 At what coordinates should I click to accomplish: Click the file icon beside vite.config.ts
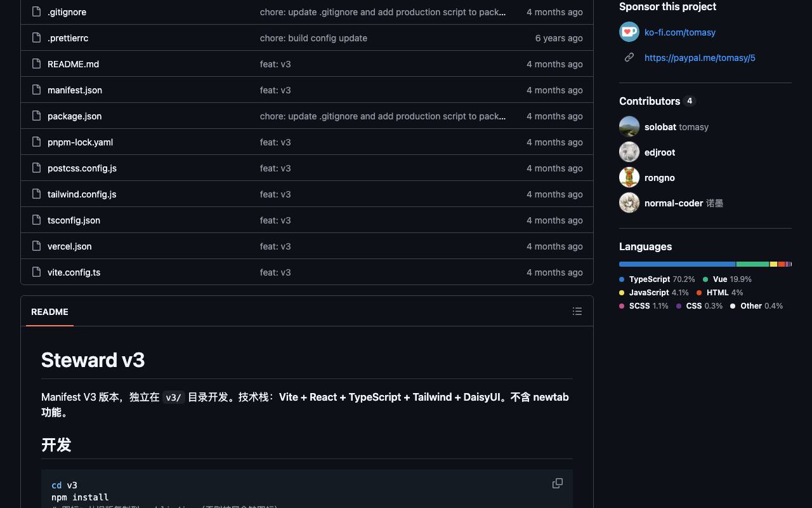36,272
